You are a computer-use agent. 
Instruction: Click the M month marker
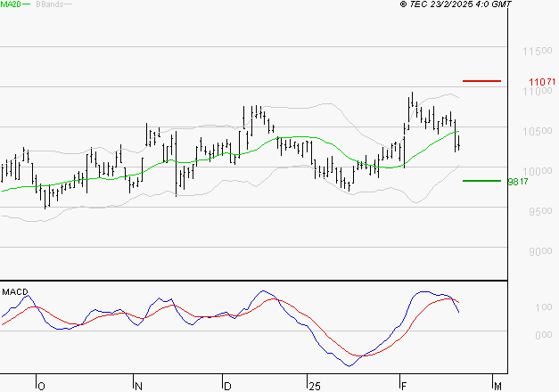tap(497, 387)
